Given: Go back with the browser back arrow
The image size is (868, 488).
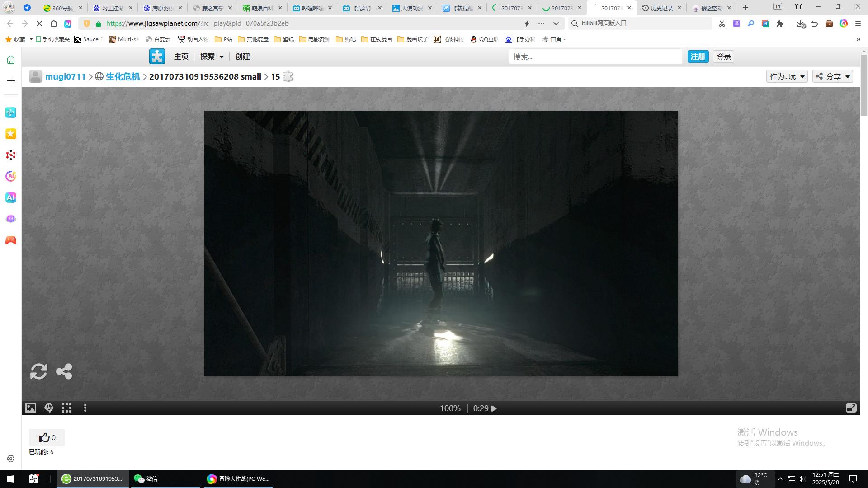Looking at the screenshot, I should click(10, 23).
